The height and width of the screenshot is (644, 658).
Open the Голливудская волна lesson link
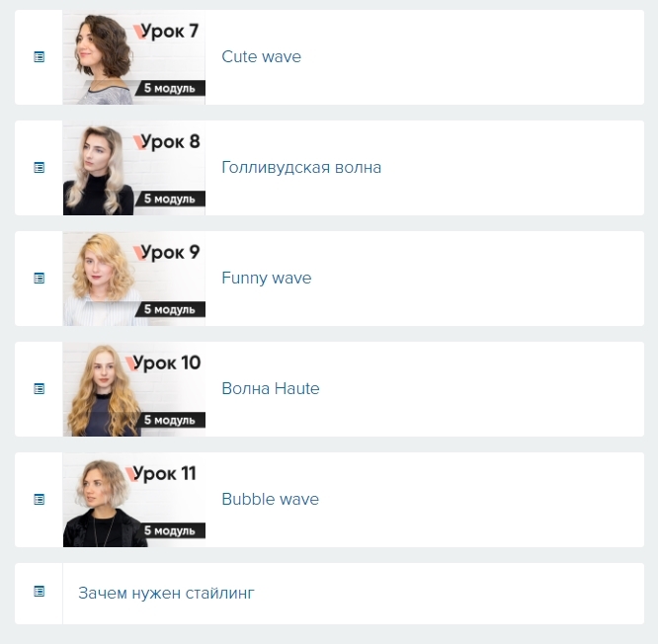point(301,167)
